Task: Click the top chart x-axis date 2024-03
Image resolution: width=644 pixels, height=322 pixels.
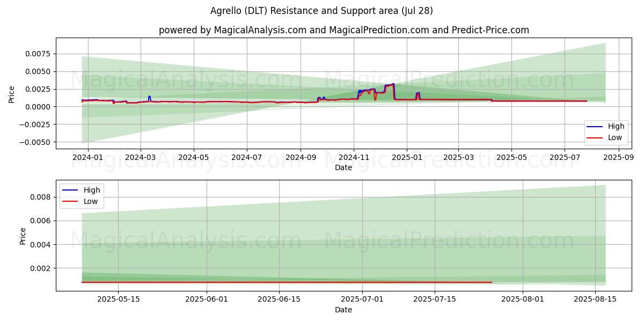Action: click(x=141, y=157)
